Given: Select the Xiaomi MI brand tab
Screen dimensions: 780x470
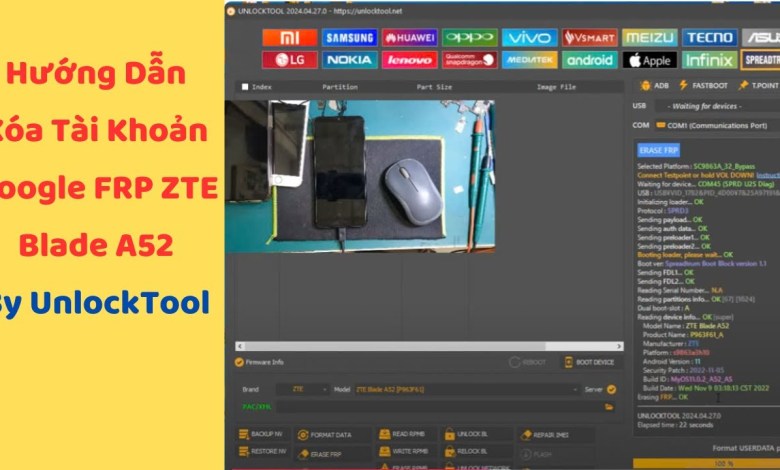Looking at the screenshot, I should pos(290,38).
